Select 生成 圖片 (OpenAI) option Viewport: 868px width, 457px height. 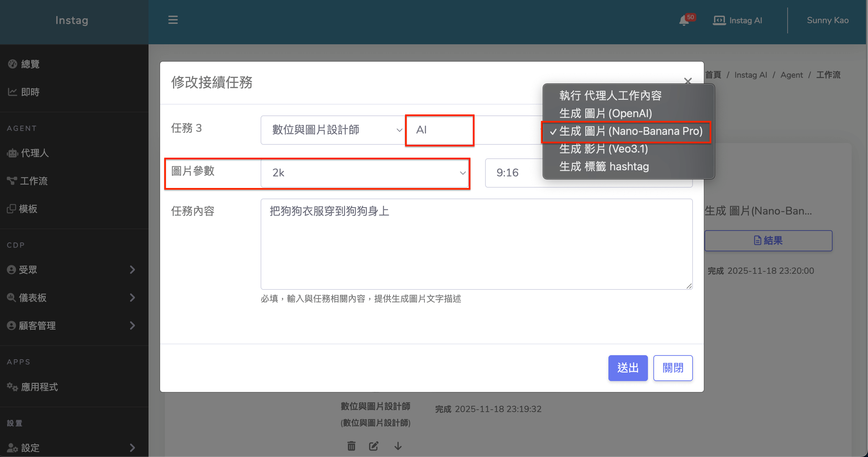[605, 113]
